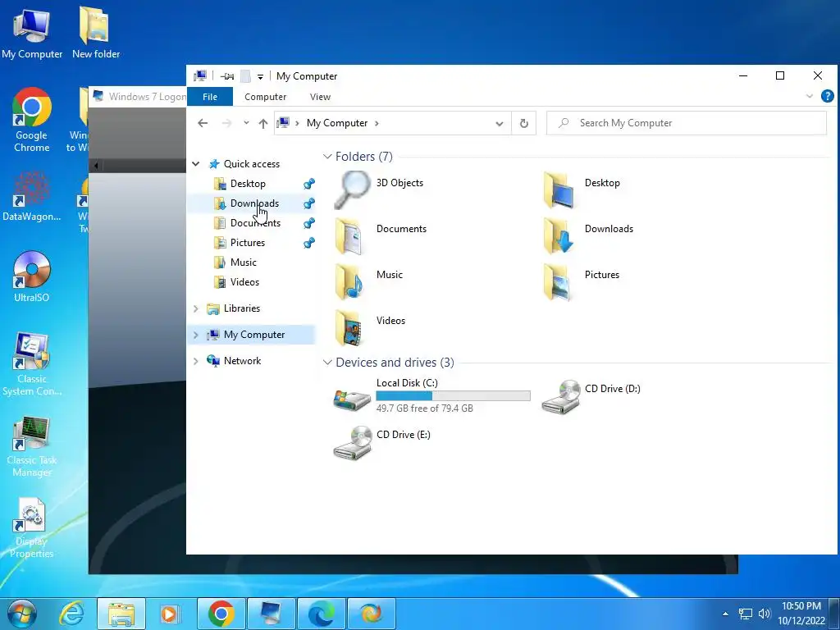840x630 pixels.
Task: Click the Local Disk (C:) usage bar
Action: 453,396
